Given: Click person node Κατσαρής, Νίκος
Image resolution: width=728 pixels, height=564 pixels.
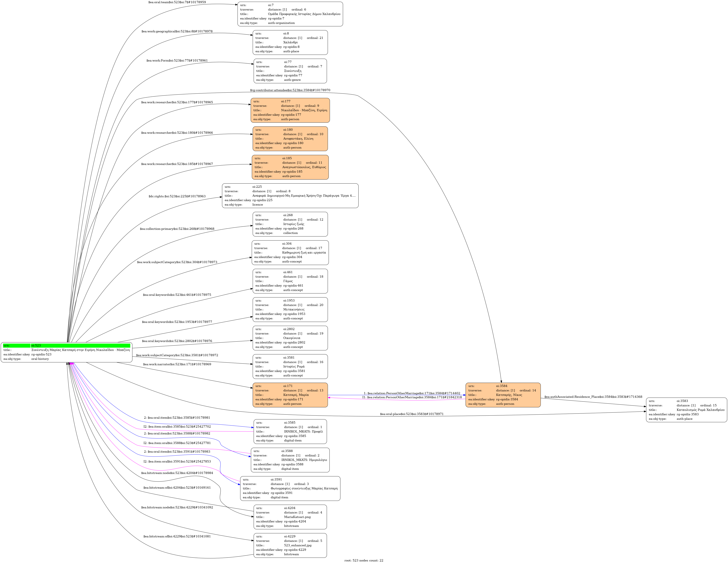Looking at the screenshot, I should [x=503, y=395].
